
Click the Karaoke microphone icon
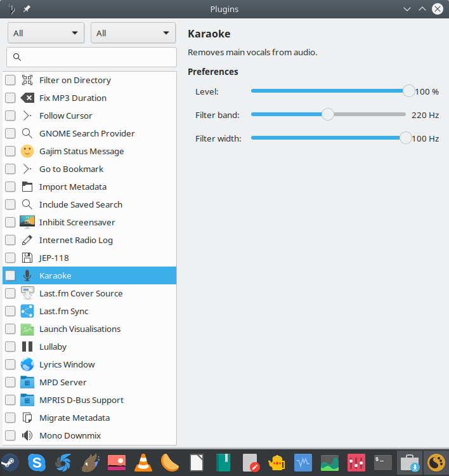(27, 275)
